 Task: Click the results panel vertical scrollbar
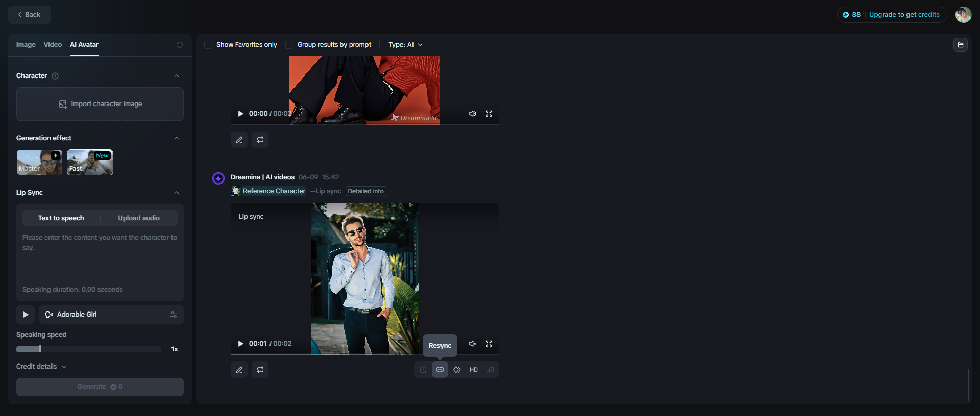coord(968,385)
